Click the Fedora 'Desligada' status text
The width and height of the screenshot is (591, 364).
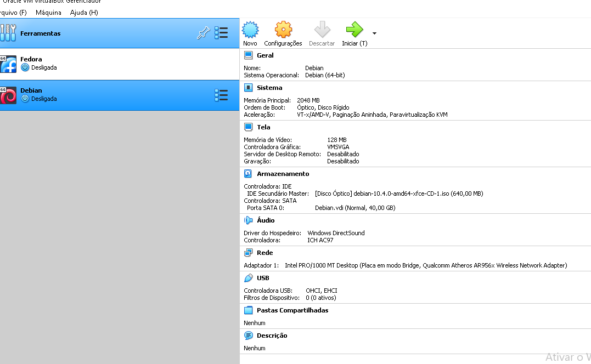(x=44, y=68)
